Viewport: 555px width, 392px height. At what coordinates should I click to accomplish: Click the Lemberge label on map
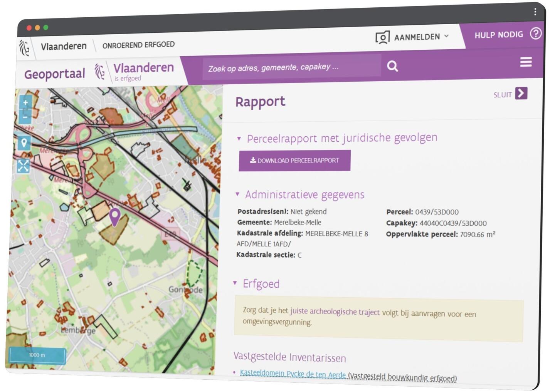78,330
